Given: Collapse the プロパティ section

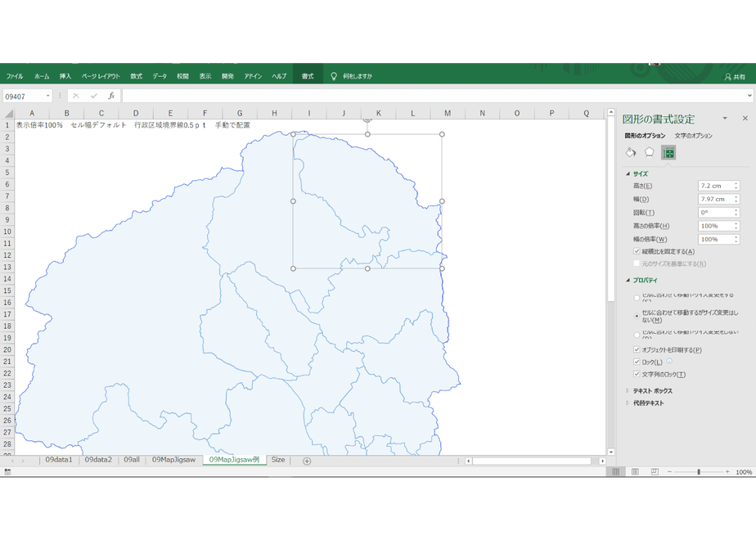Looking at the screenshot, I should [628, 280].
